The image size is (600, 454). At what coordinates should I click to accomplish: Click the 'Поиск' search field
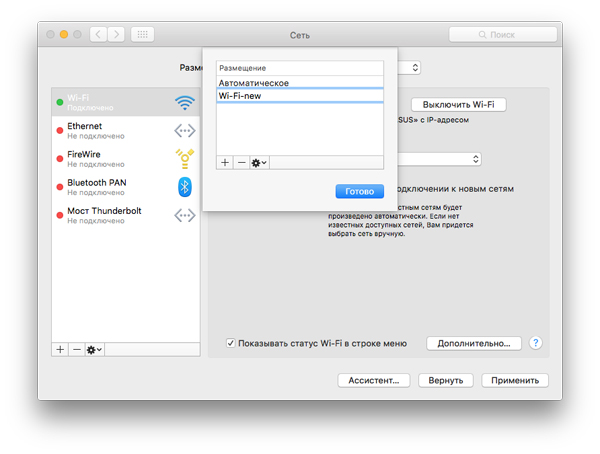[x=503, y=35]
